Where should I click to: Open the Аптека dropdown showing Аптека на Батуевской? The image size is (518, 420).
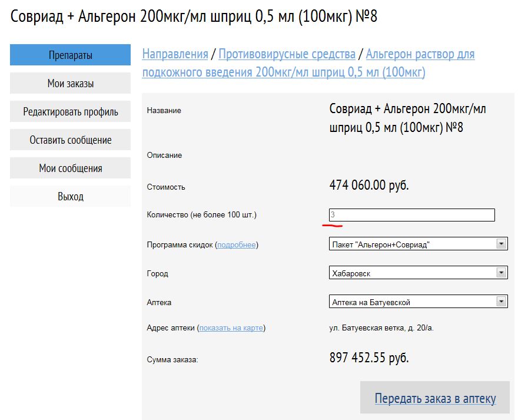click(419, 302)
